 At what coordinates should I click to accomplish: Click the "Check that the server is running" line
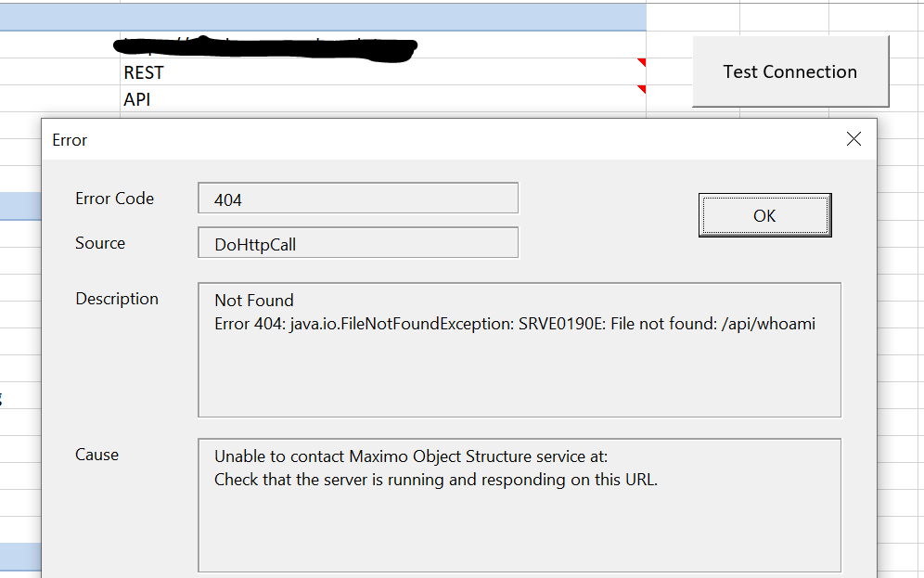436,480
